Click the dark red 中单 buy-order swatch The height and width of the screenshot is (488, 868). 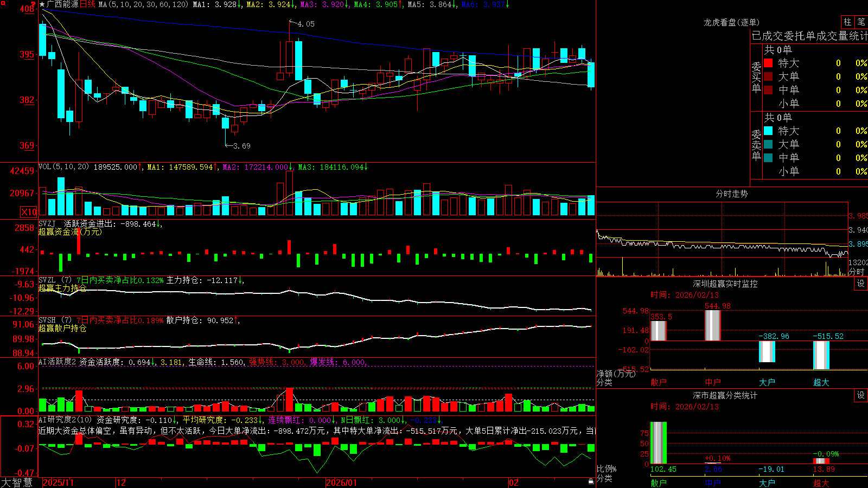tap(768, 90)
